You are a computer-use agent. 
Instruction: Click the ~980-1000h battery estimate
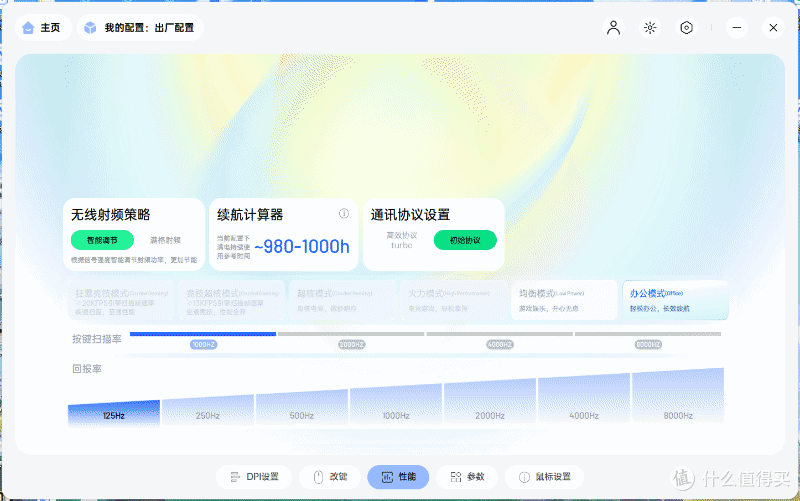pos(302,247)
